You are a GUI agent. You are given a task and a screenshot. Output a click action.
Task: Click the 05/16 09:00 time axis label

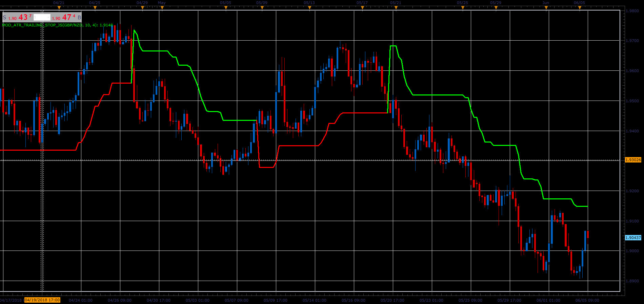pyautogui.click(x=354, y=300)
